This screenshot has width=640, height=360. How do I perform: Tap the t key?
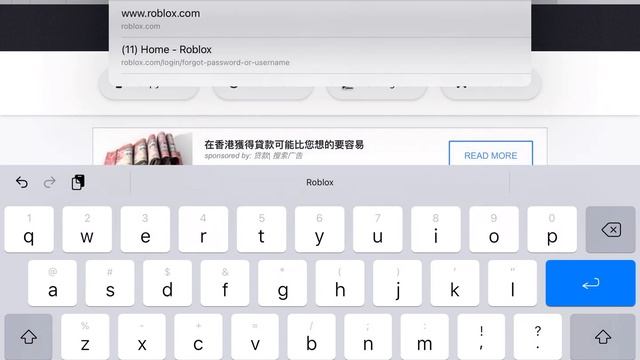tap(262, 229)
